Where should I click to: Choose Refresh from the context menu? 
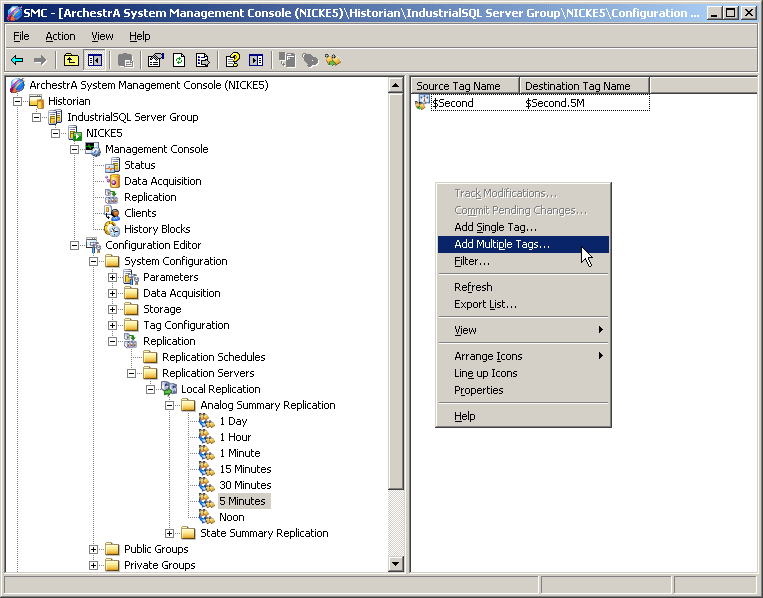[523, 287]
